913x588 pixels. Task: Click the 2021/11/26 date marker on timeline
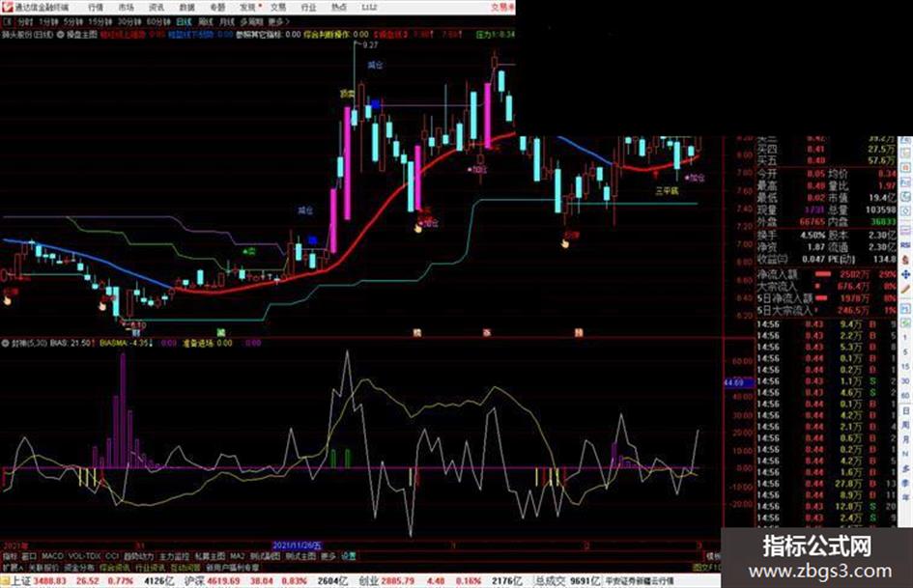pyautogui.click(x=298, y=546)
